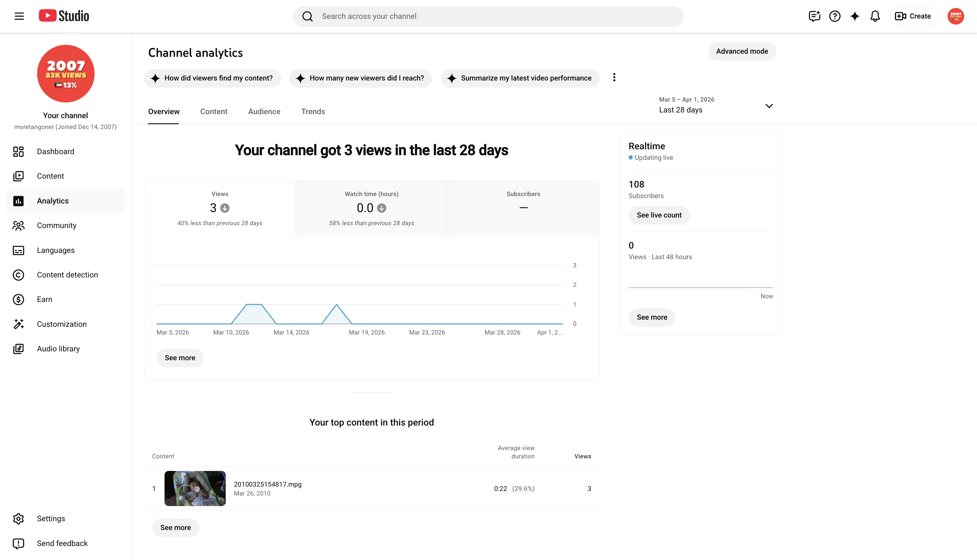Open the account avatar menu
The image size is (977, 560).
956,16
